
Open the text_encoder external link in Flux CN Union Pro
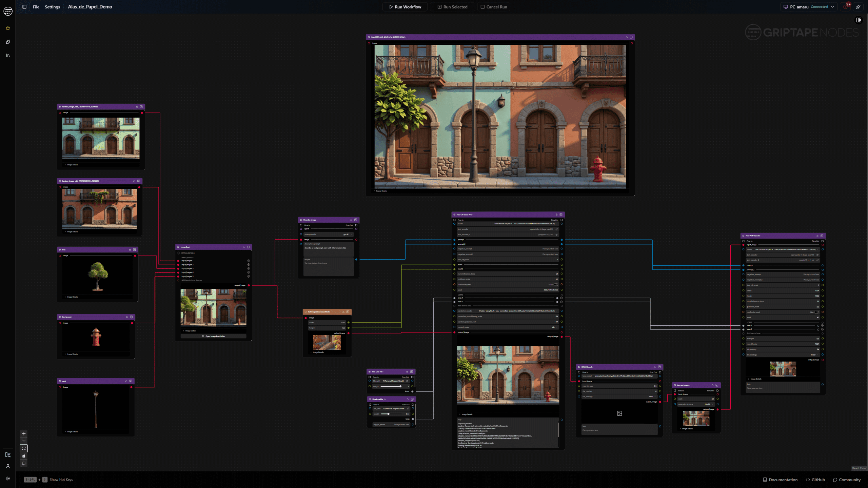point(557,229)
